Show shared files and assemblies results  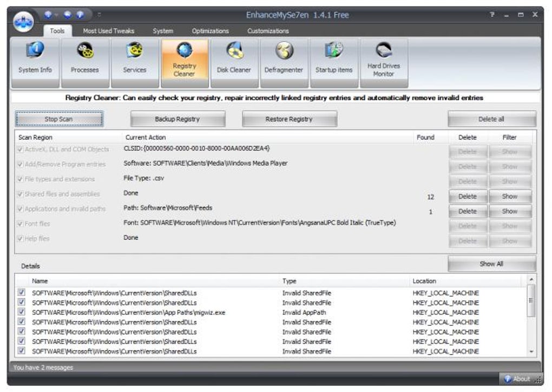(510, 197)
